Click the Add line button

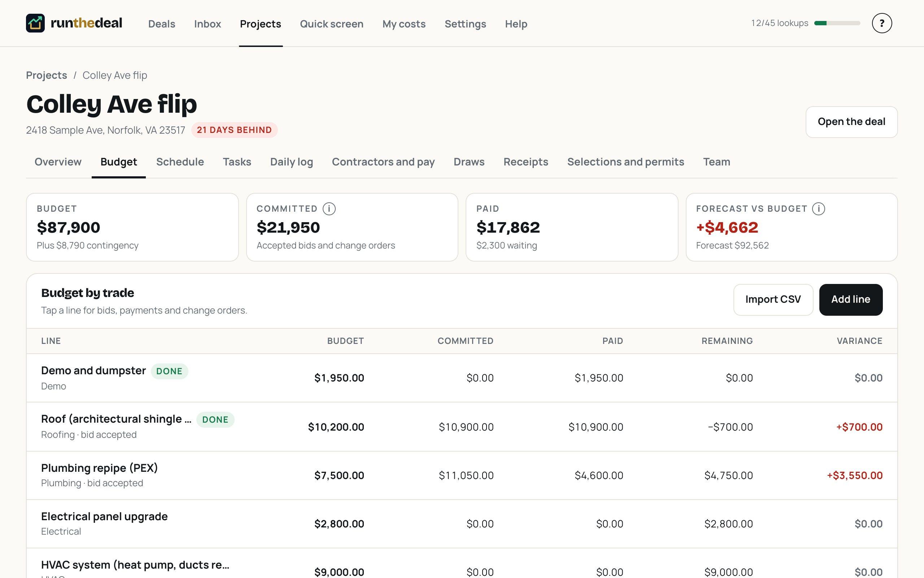pos(851,300)
